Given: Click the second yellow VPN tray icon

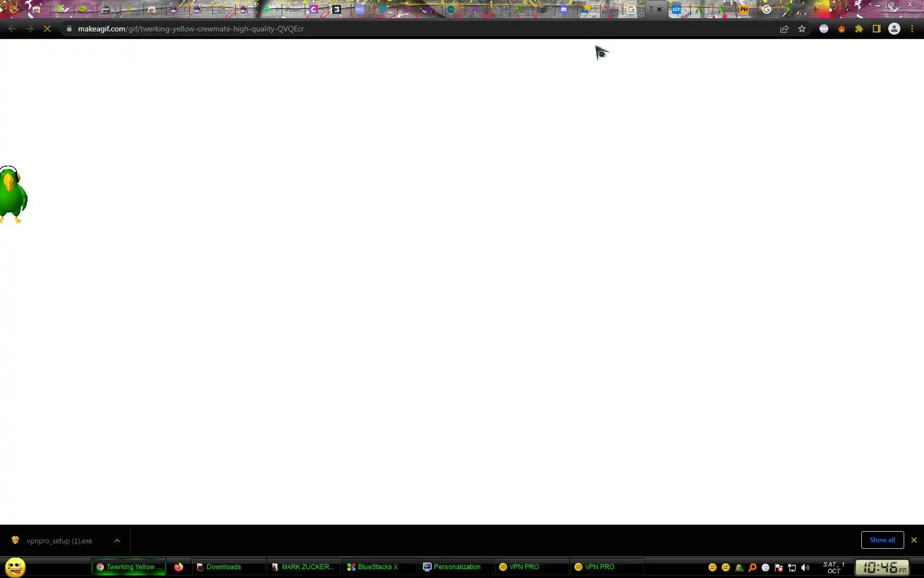Looking at the screenshot, I should 726,568.
